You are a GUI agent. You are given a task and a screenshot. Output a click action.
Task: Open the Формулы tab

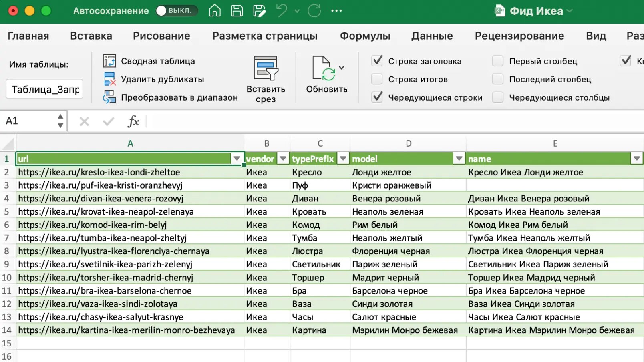tap(365, 36)
